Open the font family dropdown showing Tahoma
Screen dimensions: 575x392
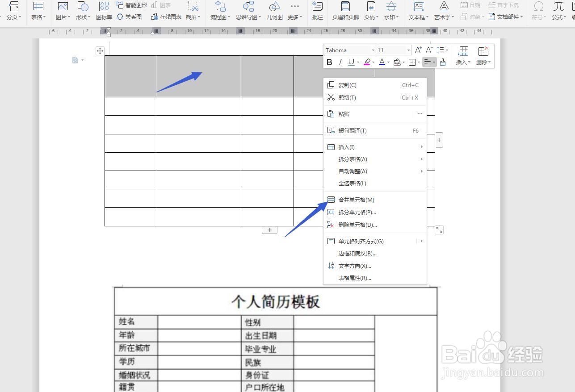pyautogui.click(x=349, y=50)
